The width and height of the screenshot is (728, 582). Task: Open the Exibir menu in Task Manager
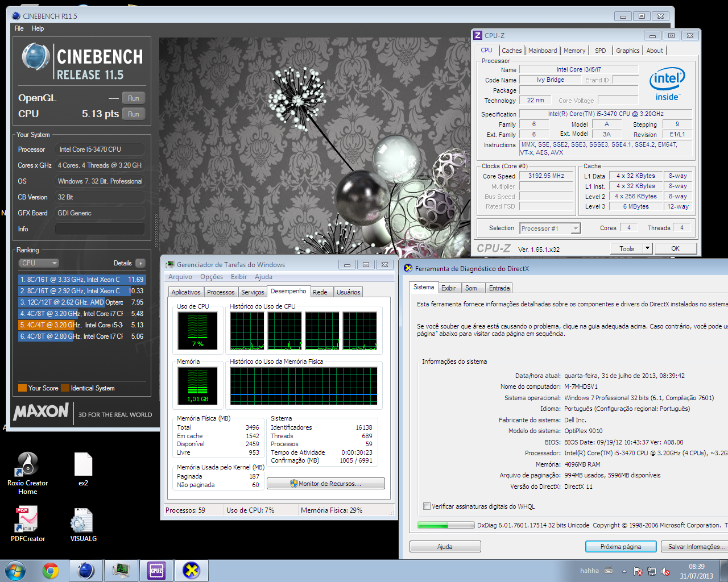(x=239, y=277)
